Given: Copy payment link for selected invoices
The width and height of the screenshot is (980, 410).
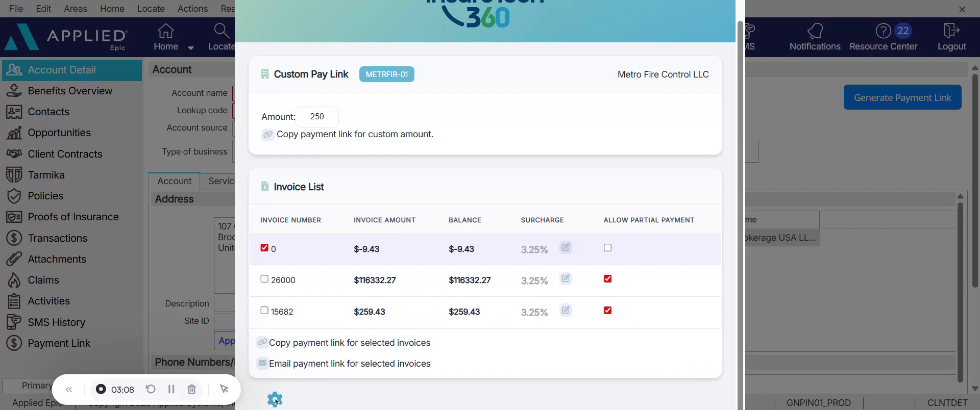Looking at the screenshot, I should click(350, 343).
